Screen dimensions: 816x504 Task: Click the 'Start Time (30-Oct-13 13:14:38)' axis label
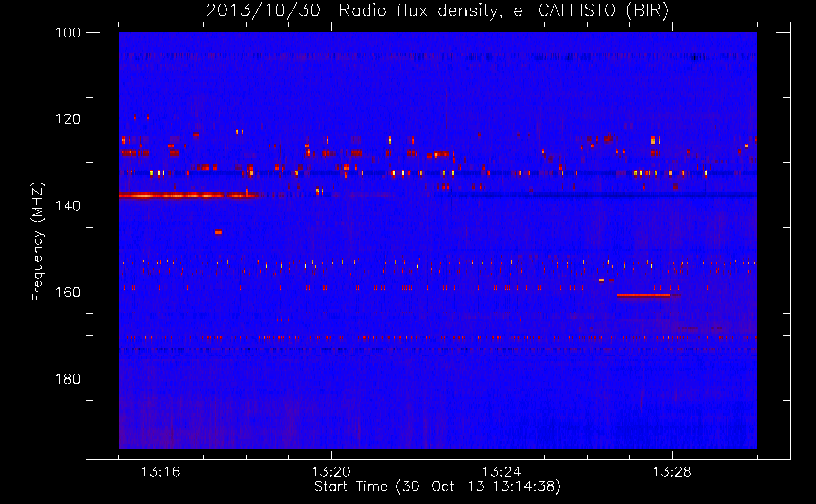coord(437,487)
